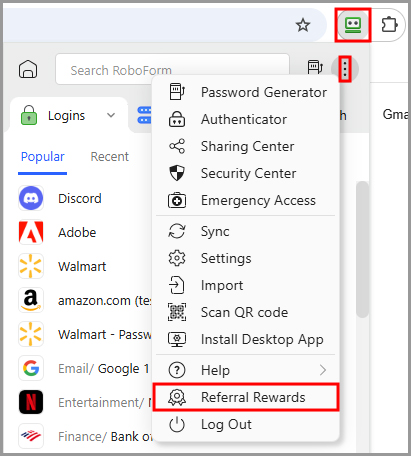Click the Authenticator lock icon

click(x=177, y=119)
